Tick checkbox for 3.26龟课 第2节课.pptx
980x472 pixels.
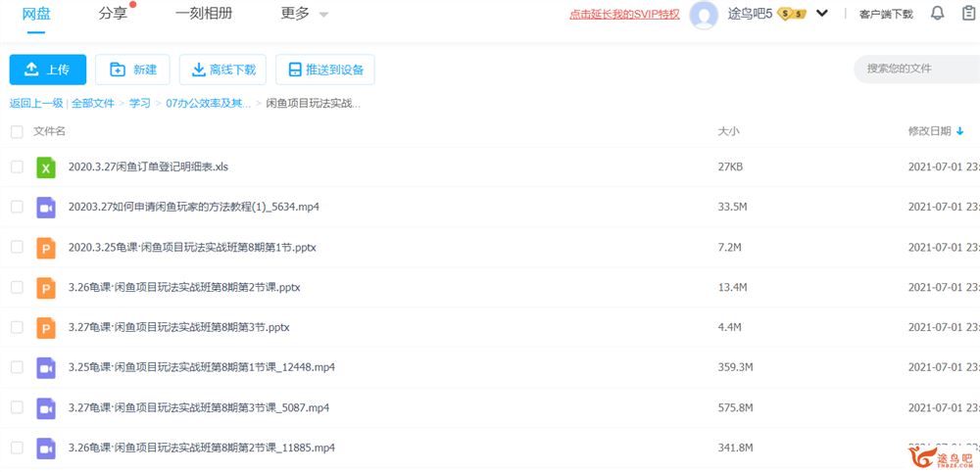17,287
